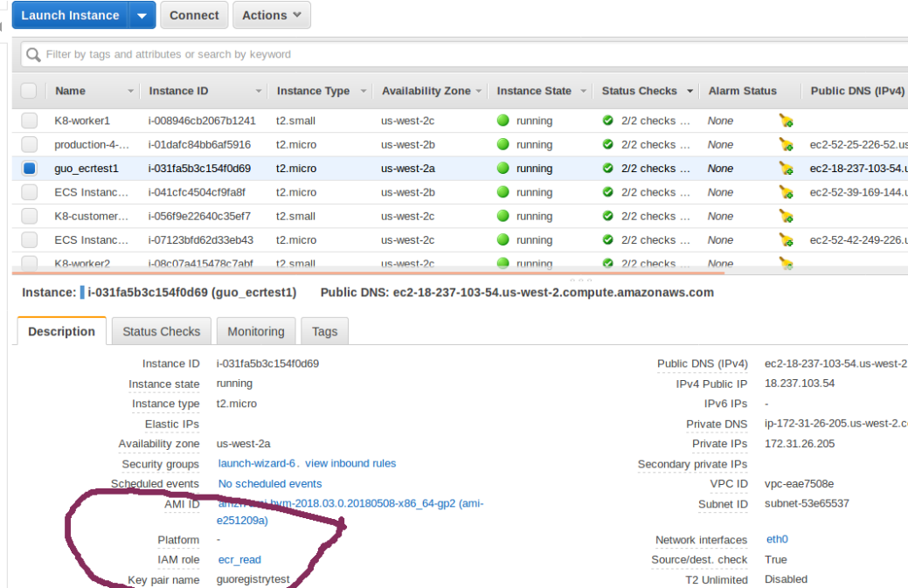The image size is (908, 588).
Task: Open the Status Checks column filter dropdown
Action: pos(690,91)
